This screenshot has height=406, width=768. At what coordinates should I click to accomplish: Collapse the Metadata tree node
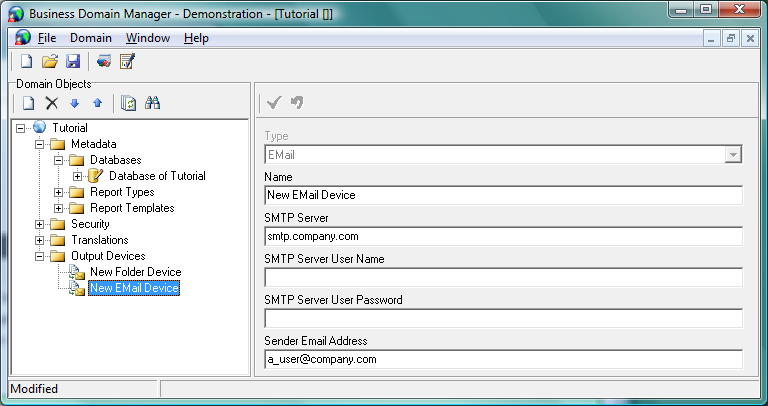(41, 144)
